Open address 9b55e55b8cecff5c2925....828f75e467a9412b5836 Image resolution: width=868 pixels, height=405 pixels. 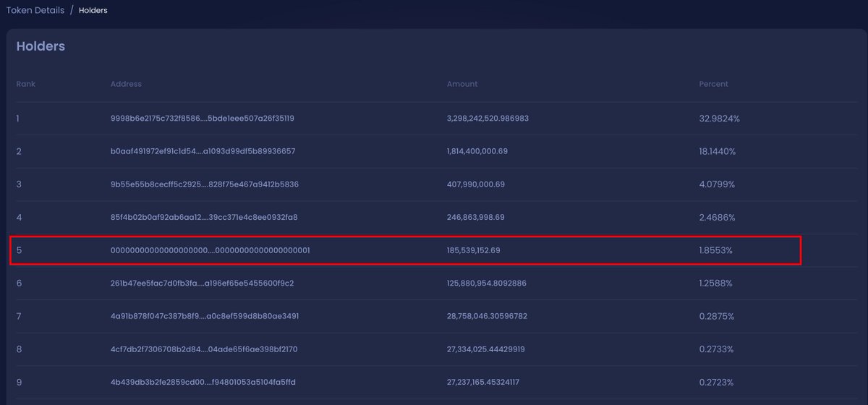click(x=204, y=184)
